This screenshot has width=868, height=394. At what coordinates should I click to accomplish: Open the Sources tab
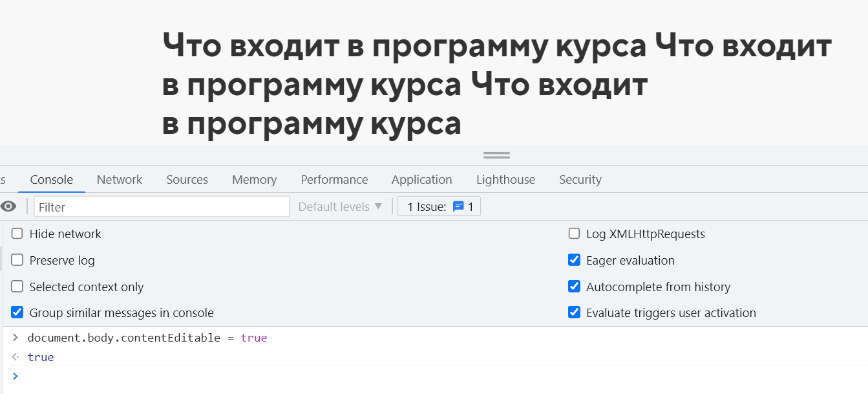[187, 180]
